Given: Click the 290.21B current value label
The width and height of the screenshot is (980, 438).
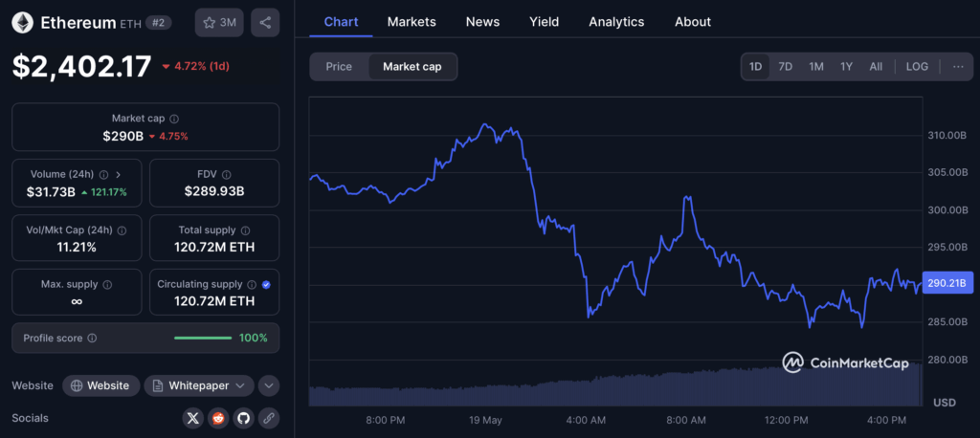Looking at the screenshot, I should pos(947,283).
